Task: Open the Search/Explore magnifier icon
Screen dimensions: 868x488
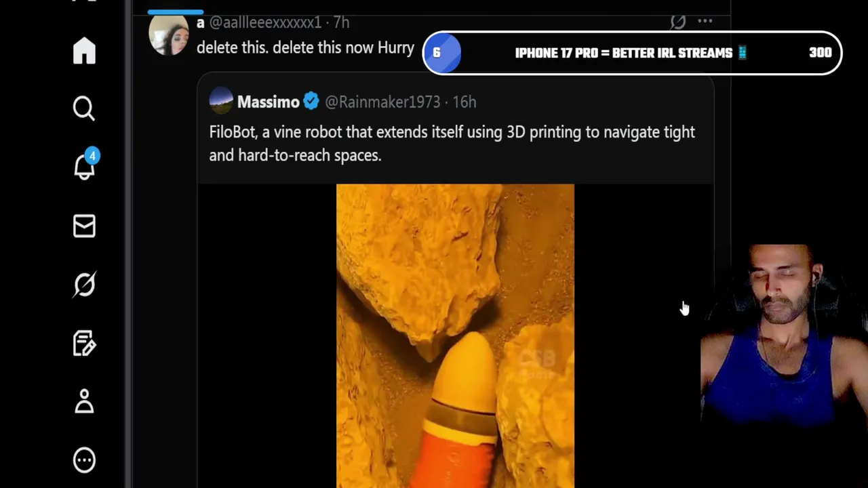Action: point(84,108)
